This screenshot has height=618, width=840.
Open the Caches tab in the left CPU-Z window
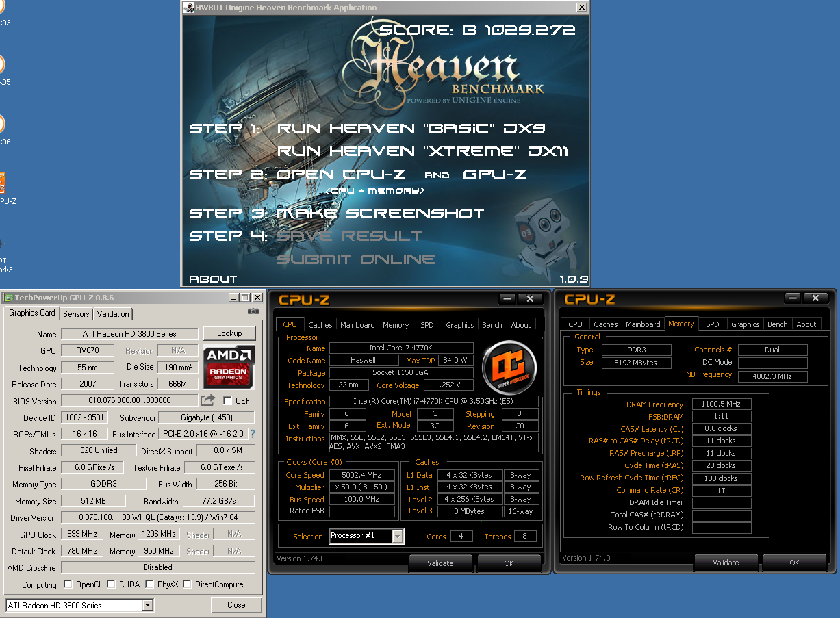pos(320,325)
